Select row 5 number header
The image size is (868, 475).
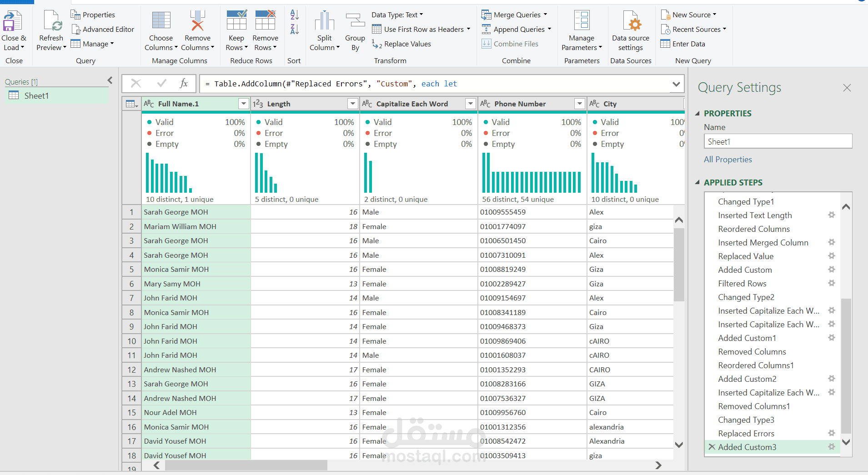pos(132,269)
